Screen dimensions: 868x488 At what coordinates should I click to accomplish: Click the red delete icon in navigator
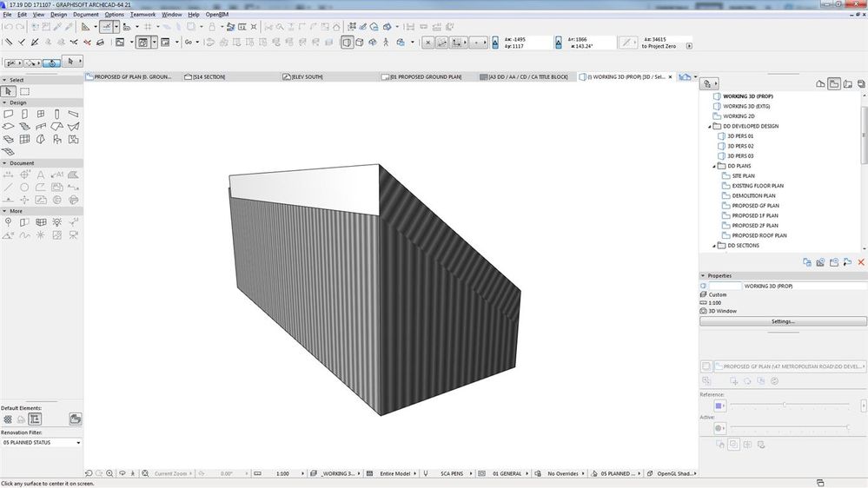[861, 261]
